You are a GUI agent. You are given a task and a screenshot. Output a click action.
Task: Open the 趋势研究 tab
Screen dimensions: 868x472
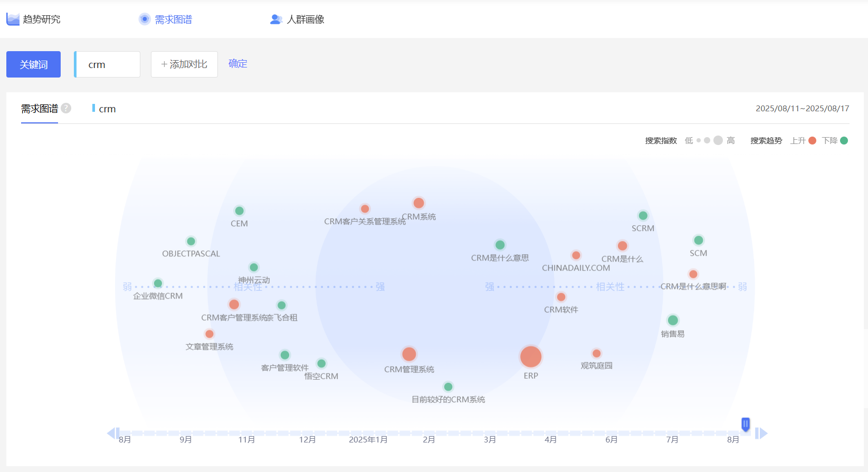tap(34, 20)
